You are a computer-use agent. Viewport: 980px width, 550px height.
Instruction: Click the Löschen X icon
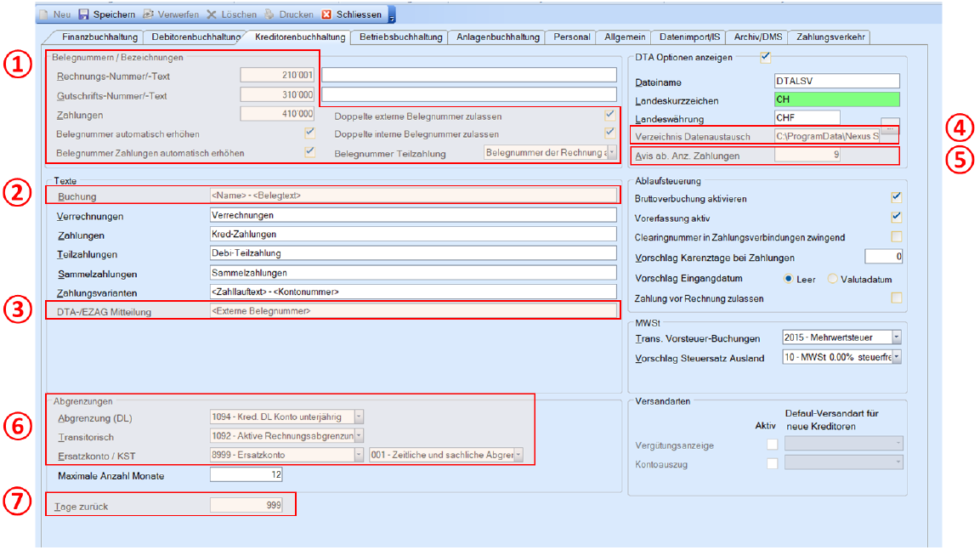[212, 14]
